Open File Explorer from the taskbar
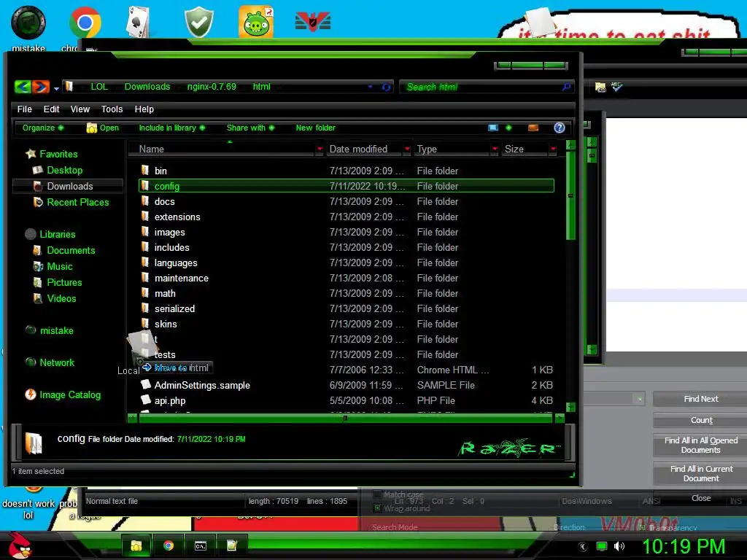Screen dimensions: 747x560 tap(136, 545)
